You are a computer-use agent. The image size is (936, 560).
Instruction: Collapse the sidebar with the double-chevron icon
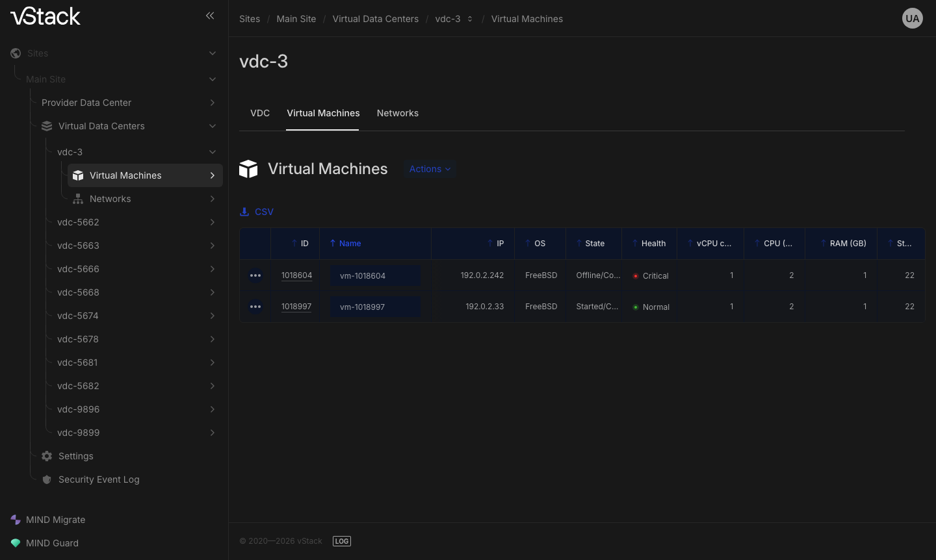(x=210, y=16)
